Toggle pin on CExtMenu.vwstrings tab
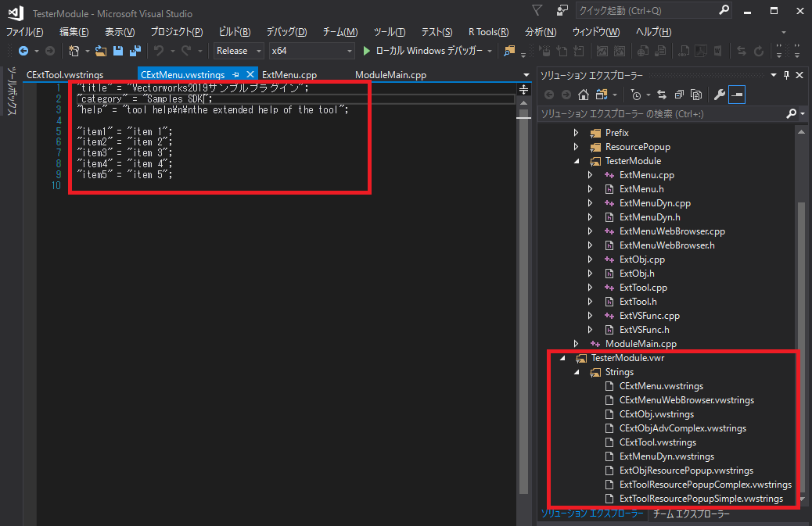The height and width of the screenshot is (526, 812). point(236,75)
